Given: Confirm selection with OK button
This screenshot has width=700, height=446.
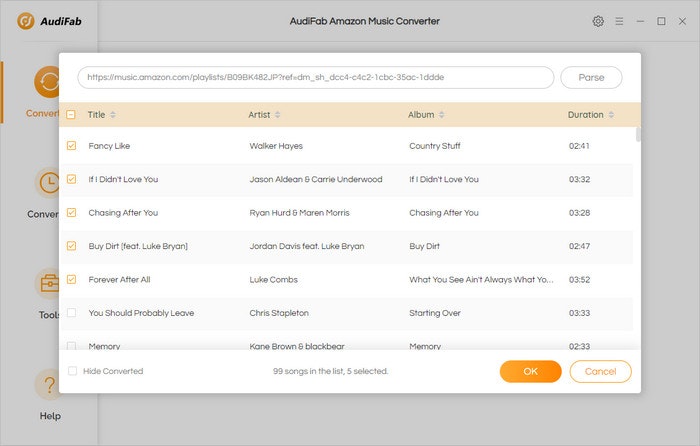Looking at the screenshot, I should [530, 371].
